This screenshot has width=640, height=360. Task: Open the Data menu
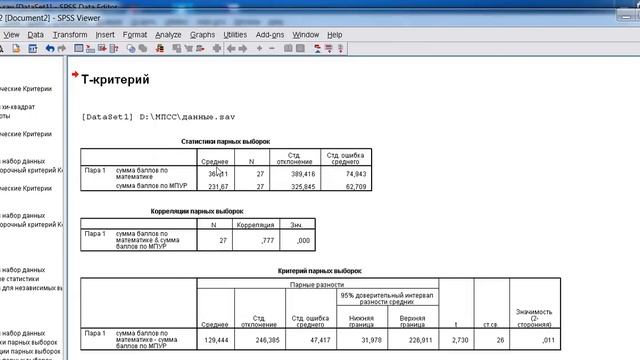point(36,35)
